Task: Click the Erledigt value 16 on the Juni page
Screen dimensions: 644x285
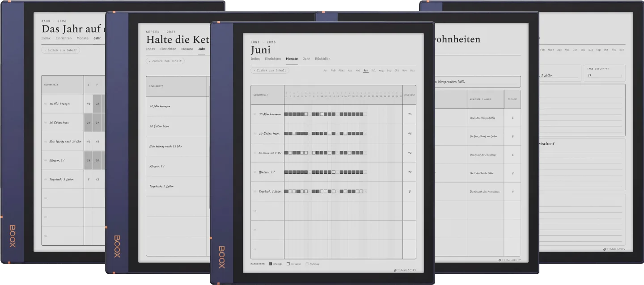Action: [x=410, y=114]
